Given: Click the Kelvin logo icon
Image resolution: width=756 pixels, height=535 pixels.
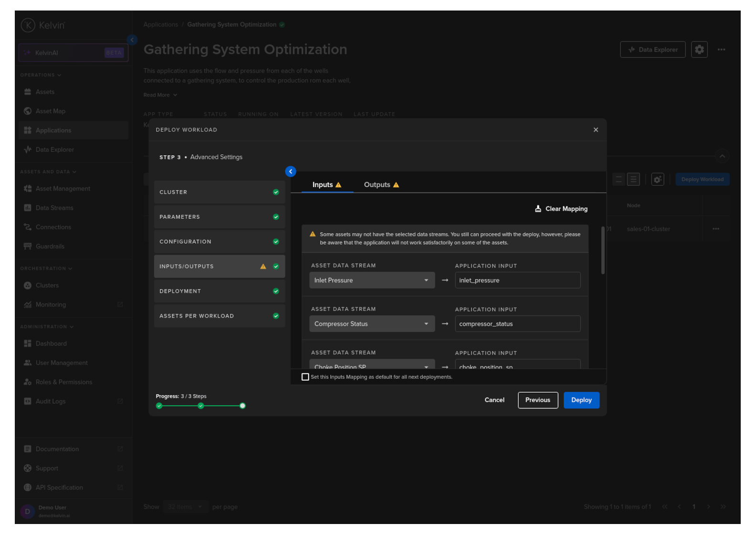Looking at the screenshot, I should [28, 25].
